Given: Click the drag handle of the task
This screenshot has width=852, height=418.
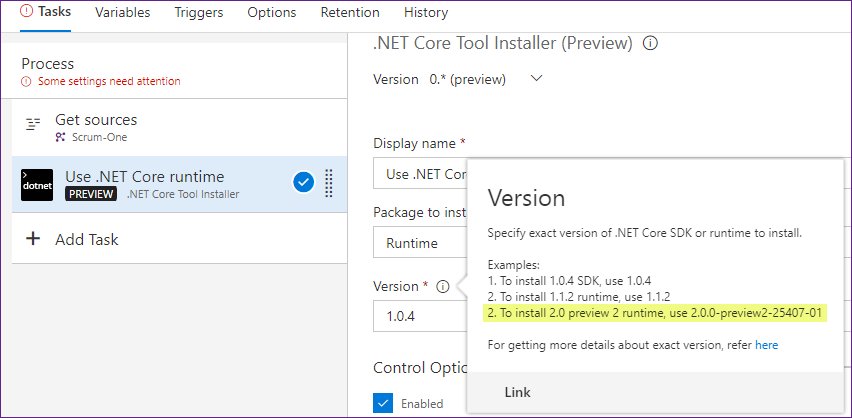Looking at the screenshot, I should 328,183.
